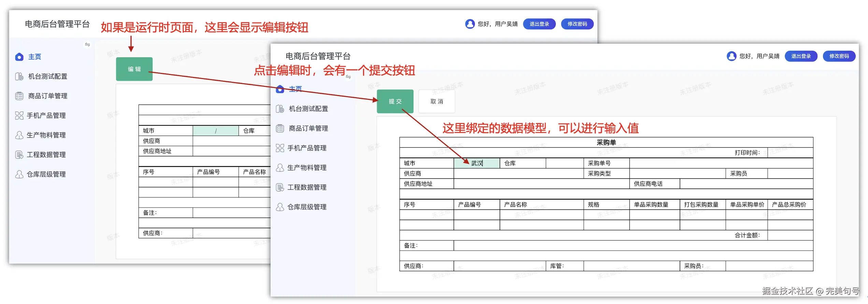This screenshot has height=304, width=868.
Task: Click the empty cell right of 仓库 in the front form
Action: (565, 163)
